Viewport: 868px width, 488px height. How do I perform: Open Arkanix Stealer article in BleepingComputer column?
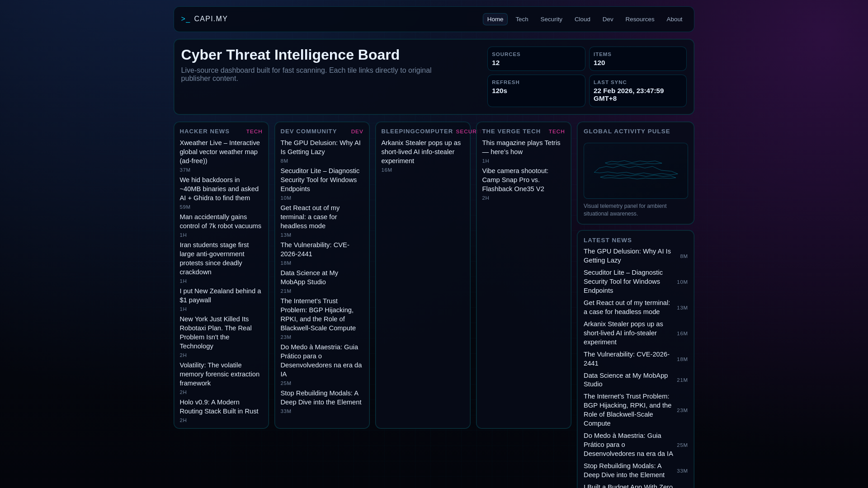coord(422,152)
